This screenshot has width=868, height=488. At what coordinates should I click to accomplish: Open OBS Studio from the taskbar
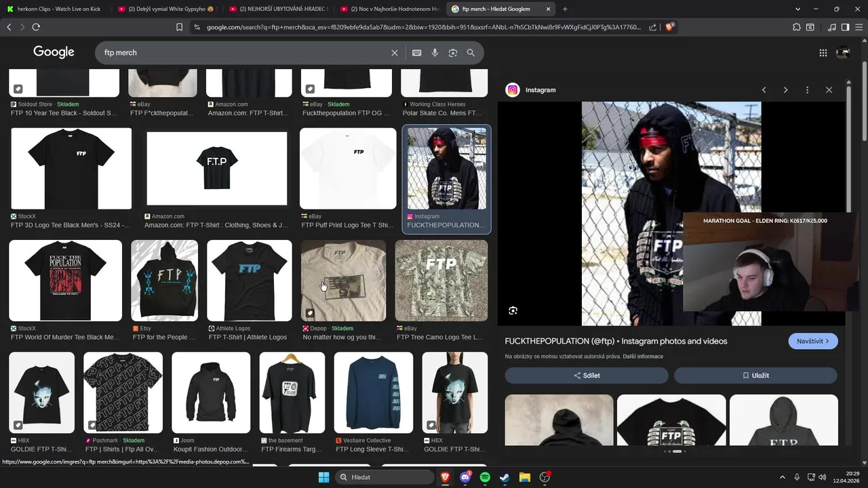click(545, 477)
